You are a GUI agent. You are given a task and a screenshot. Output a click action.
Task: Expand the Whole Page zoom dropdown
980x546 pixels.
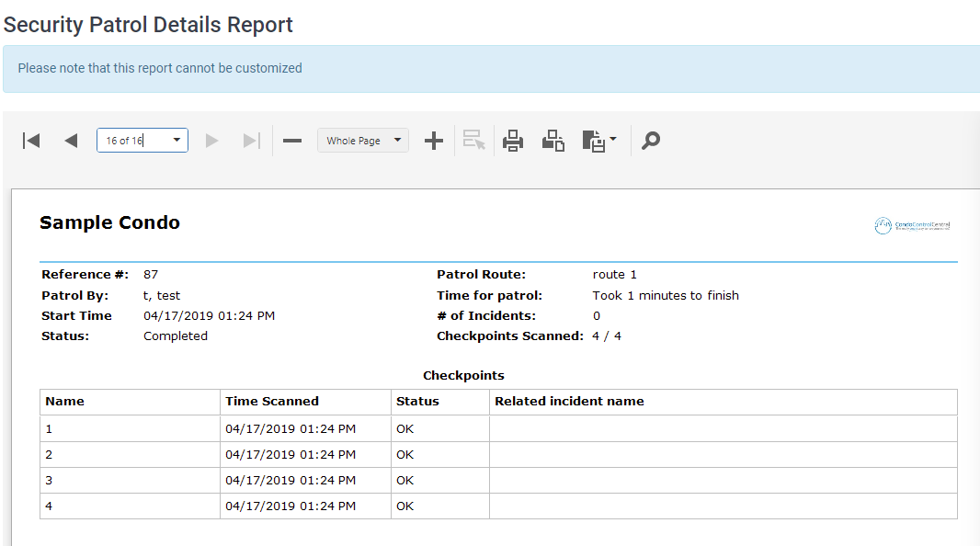397,141
